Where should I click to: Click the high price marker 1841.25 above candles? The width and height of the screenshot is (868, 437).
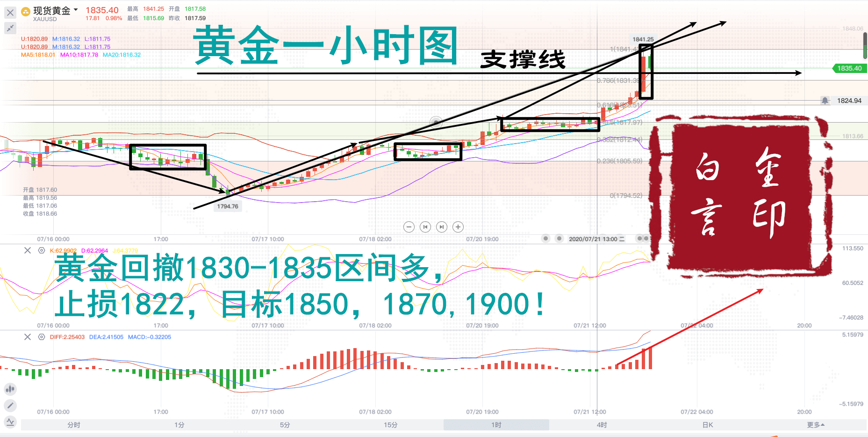click(x=643, y=39)
